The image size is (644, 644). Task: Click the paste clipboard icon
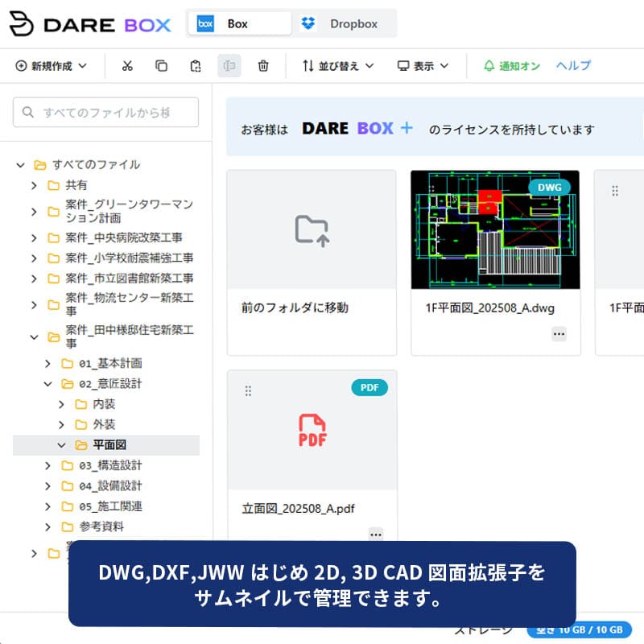click(x=196, y=66)
